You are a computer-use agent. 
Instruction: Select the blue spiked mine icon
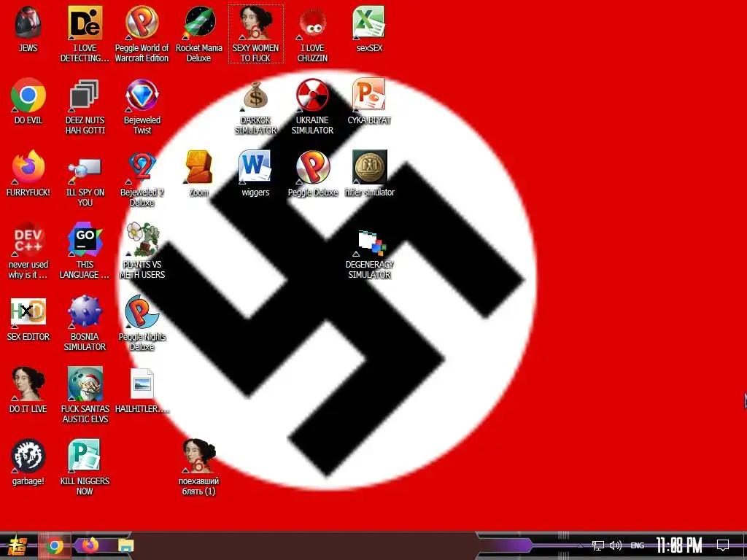click(85, 312)
